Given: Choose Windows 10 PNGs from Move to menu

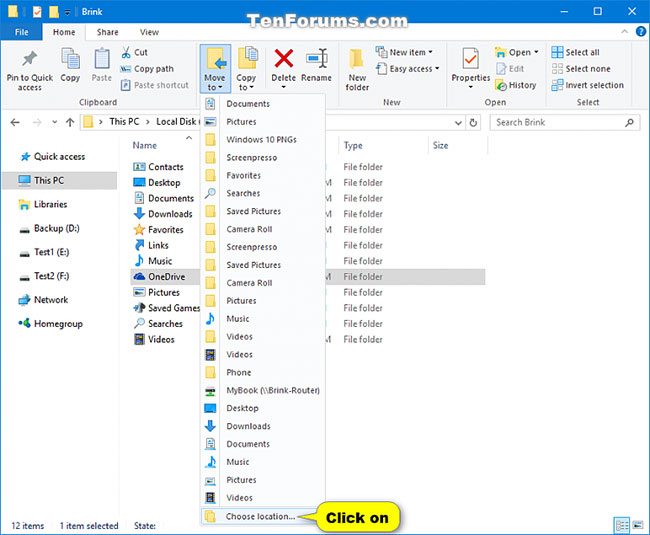Looking at the screenshot, I should (x=262, y=140).
